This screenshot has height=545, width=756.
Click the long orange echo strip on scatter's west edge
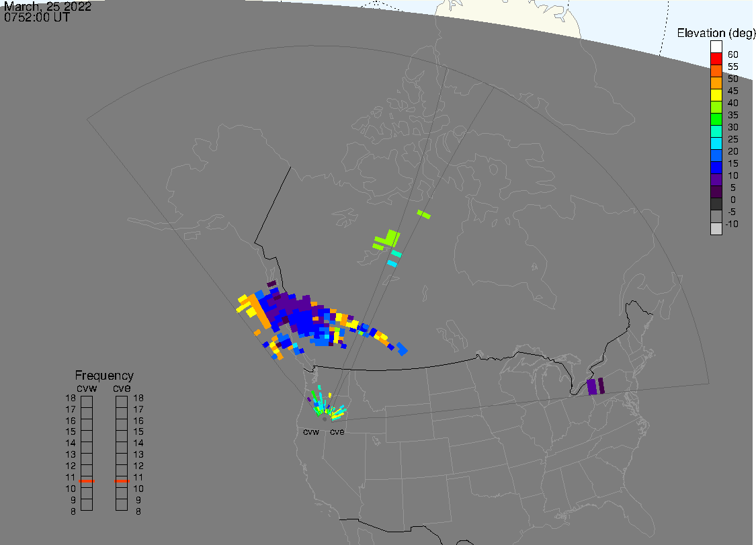pyautogui.click(x=261, y=311)
